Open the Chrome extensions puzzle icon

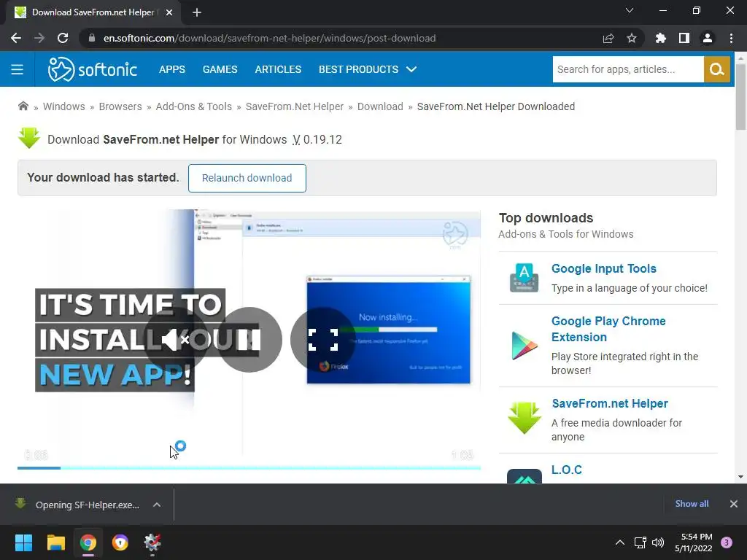[x=661, y=38]
